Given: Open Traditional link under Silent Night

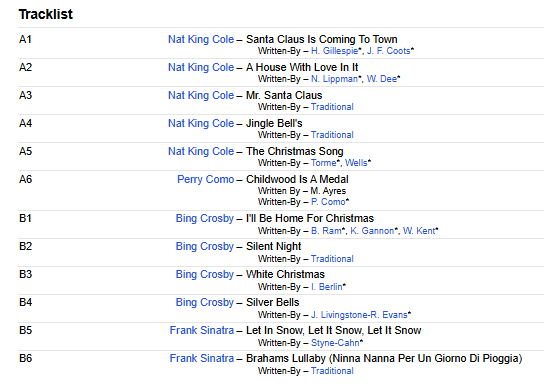Looking at the screenshot, I should [332, 259].
